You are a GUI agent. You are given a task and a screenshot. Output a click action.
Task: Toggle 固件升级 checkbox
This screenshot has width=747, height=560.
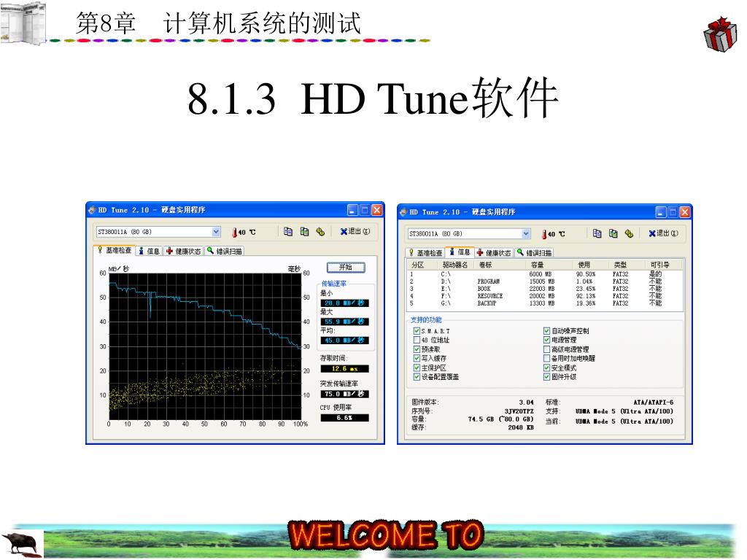[546, 377]
